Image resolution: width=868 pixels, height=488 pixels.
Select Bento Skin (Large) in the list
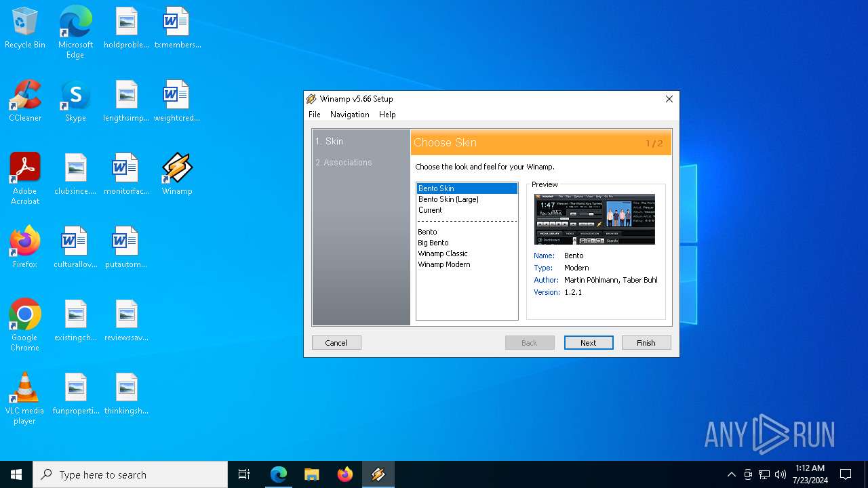[467, 199]
